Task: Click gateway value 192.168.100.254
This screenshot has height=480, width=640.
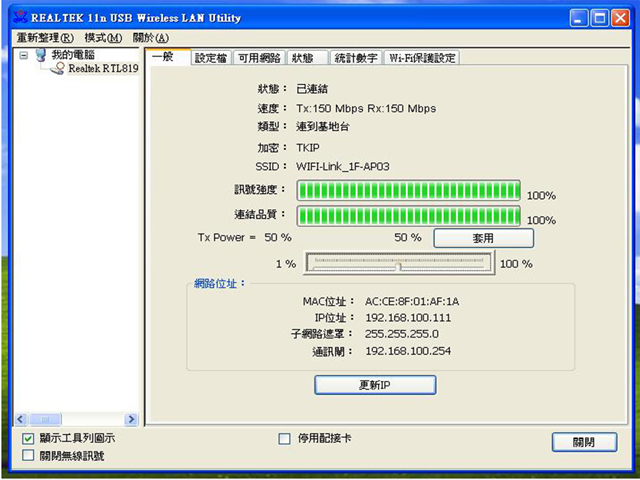Action: [408, 351]
